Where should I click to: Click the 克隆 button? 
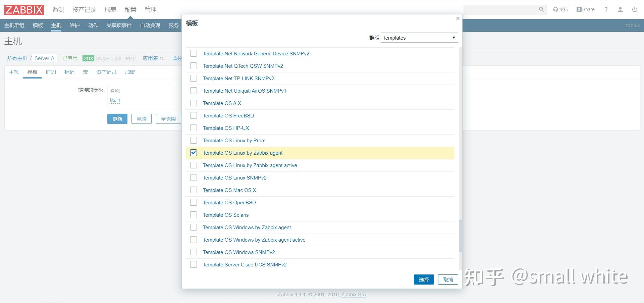[142, 119]
